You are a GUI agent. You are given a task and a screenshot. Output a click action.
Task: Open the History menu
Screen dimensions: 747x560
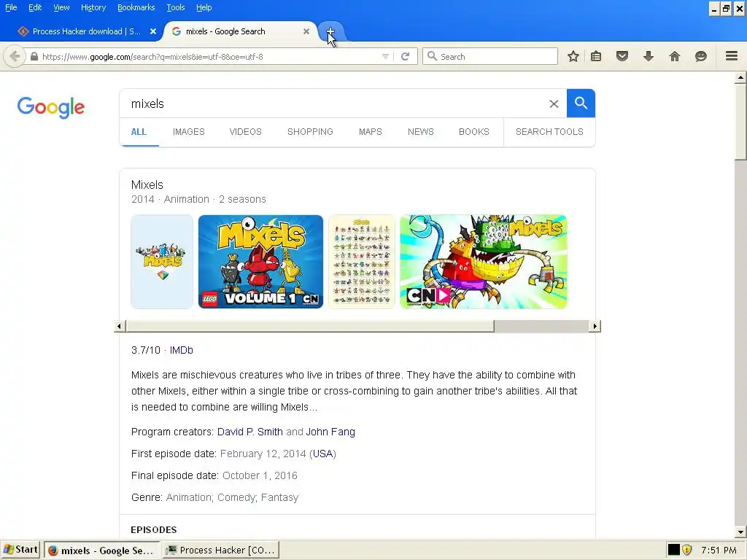click(93, 7)
